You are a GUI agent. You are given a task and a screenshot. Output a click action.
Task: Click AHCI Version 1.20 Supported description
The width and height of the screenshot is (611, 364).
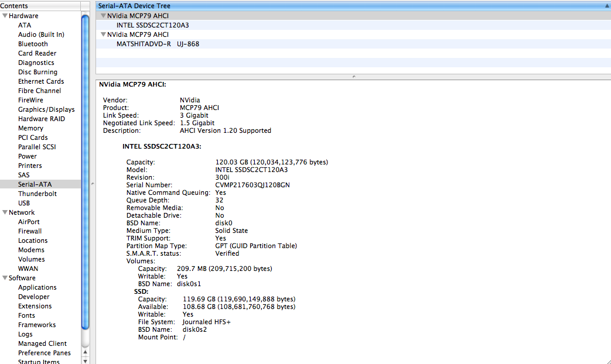pyautogui.click(x=225, y=131)
